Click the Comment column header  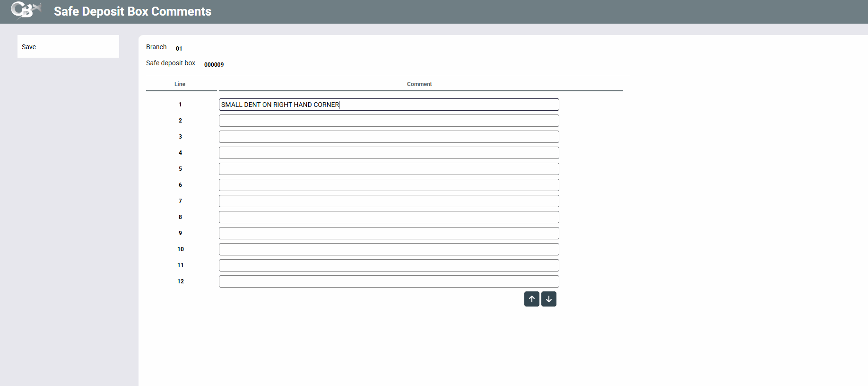[x=419, y=84]
